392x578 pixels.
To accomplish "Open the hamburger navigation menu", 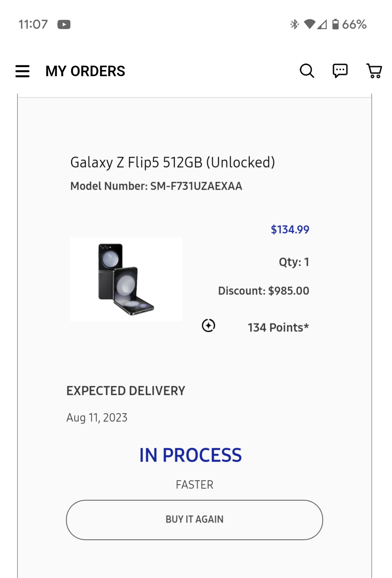I will click(22, 71).
